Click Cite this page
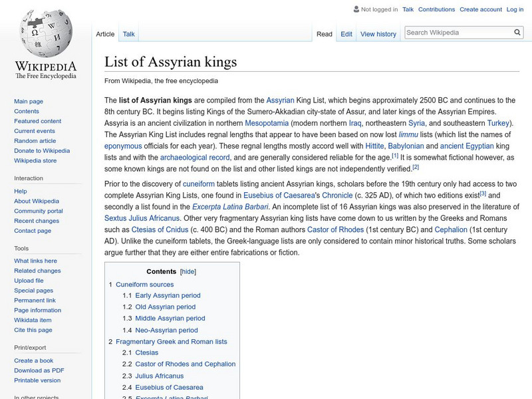Image resolution: width=532 pixels, height=399 pixels. (x=33, y=329)
